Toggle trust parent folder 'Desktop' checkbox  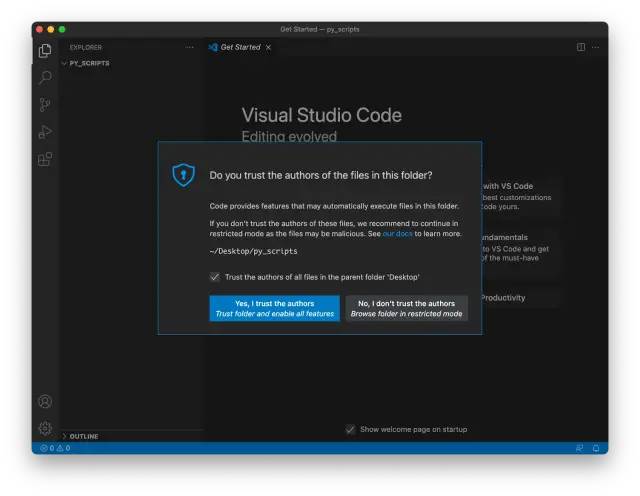pos(215,277)
